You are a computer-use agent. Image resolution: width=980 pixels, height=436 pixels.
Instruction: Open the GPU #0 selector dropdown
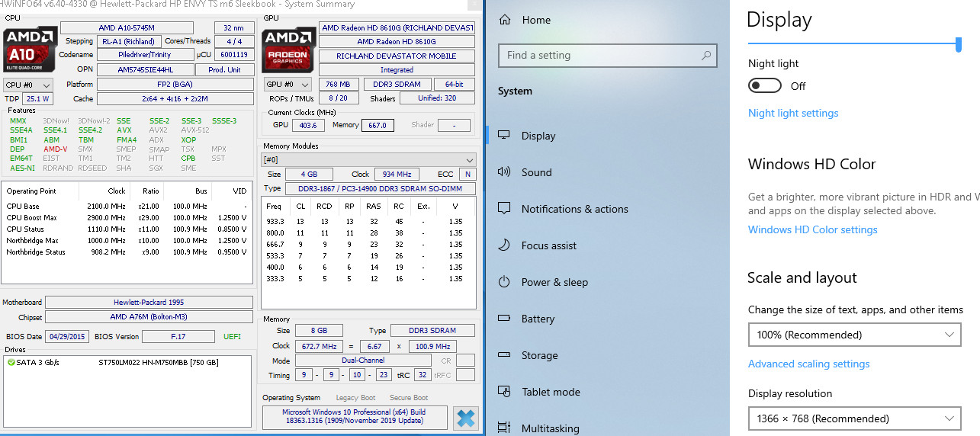(287, 85)
